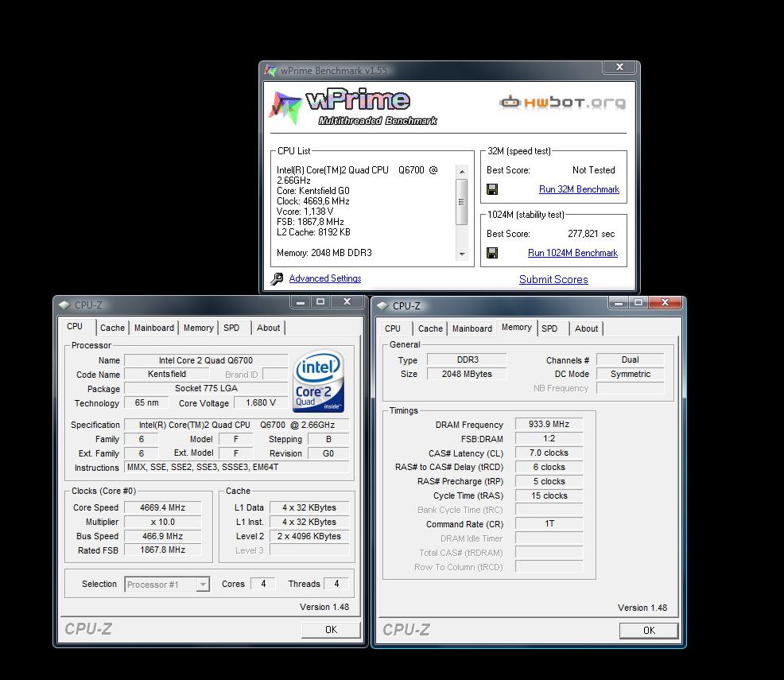Switch to Cache tab in left CPU-Z window
784x680 pixels.
[x=112, y=328]
